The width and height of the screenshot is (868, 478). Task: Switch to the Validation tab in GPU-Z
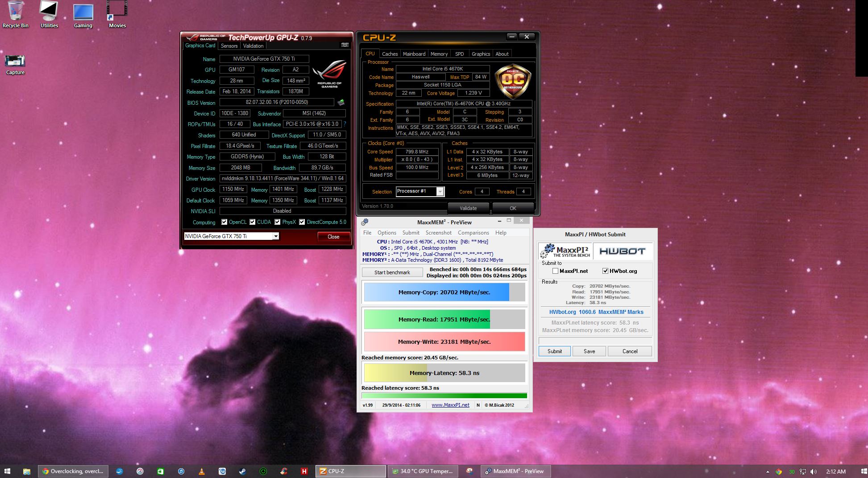253,46
